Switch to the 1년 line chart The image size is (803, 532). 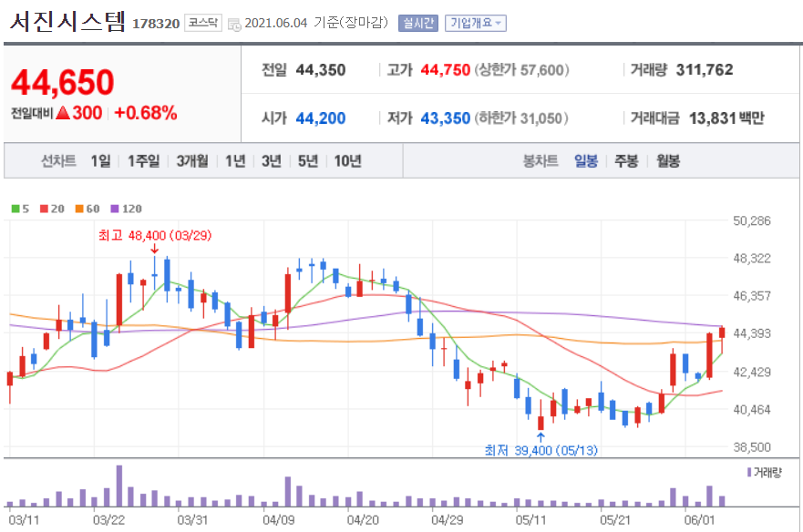[235, 160]
